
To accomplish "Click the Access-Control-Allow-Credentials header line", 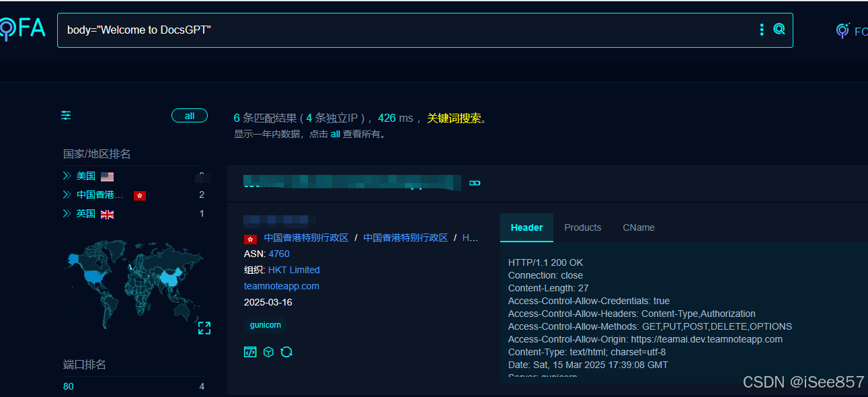I will pos(589,301).
